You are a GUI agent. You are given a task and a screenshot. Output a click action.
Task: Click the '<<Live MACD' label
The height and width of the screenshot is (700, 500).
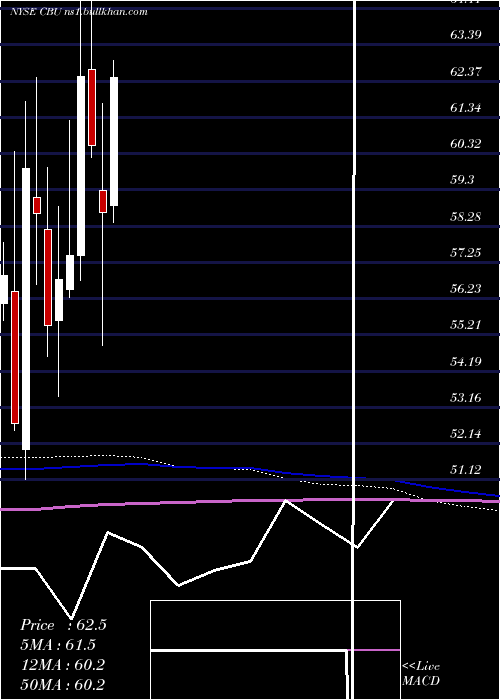(421, 674)
